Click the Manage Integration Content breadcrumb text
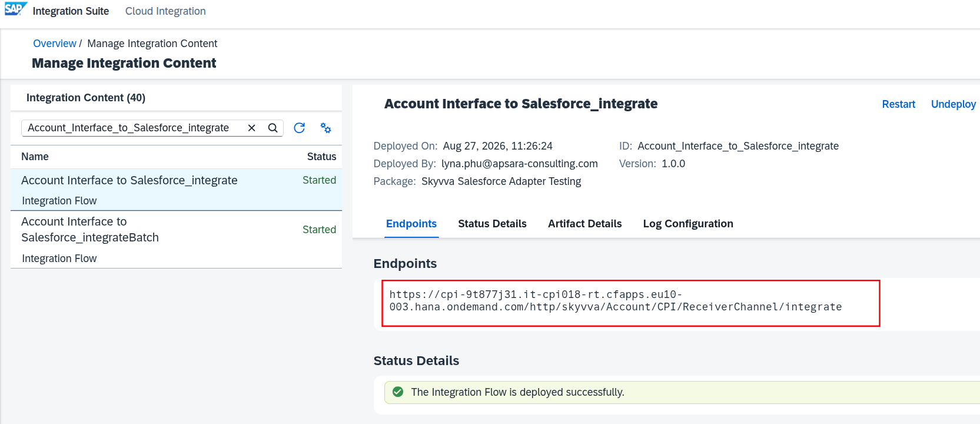Viewport: 980px width, 424px height. pyautogui.click(x=152, y=44)
